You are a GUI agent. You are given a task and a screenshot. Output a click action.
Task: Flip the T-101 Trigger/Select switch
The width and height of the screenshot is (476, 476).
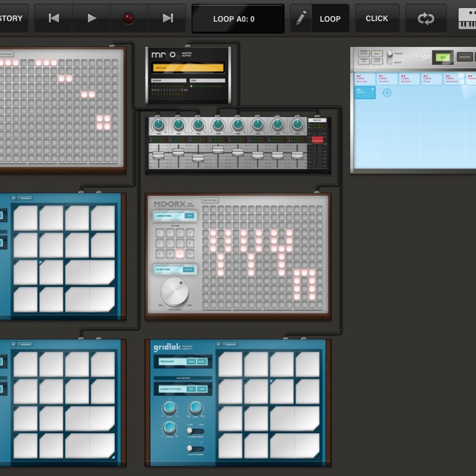pos(390,57)
